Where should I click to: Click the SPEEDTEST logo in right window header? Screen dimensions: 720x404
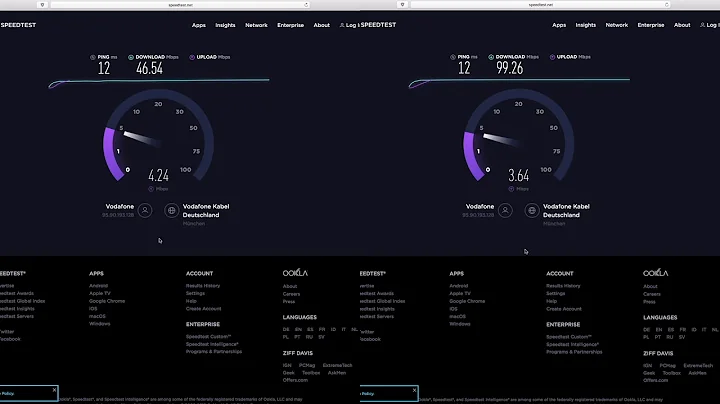(378, 25)
